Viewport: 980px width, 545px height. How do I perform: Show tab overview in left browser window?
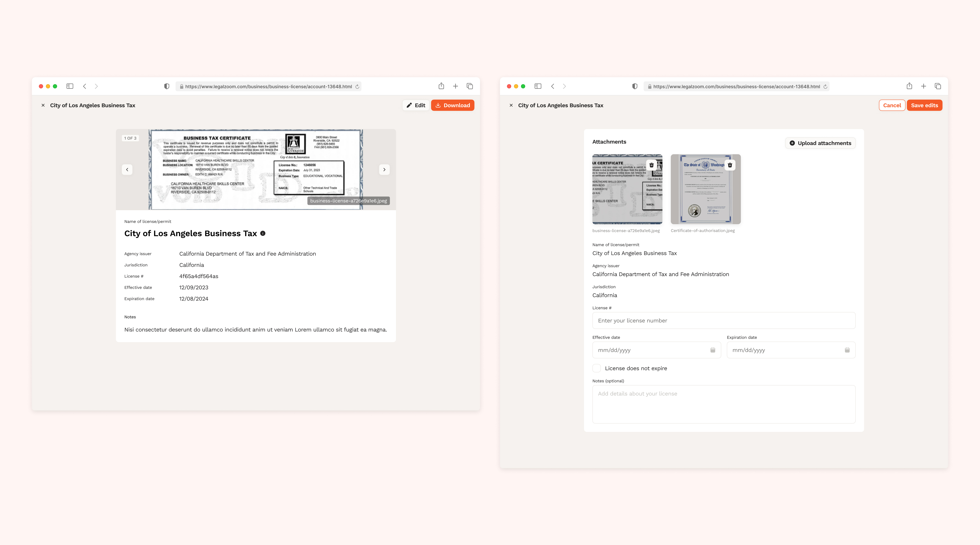pos(470,86)
